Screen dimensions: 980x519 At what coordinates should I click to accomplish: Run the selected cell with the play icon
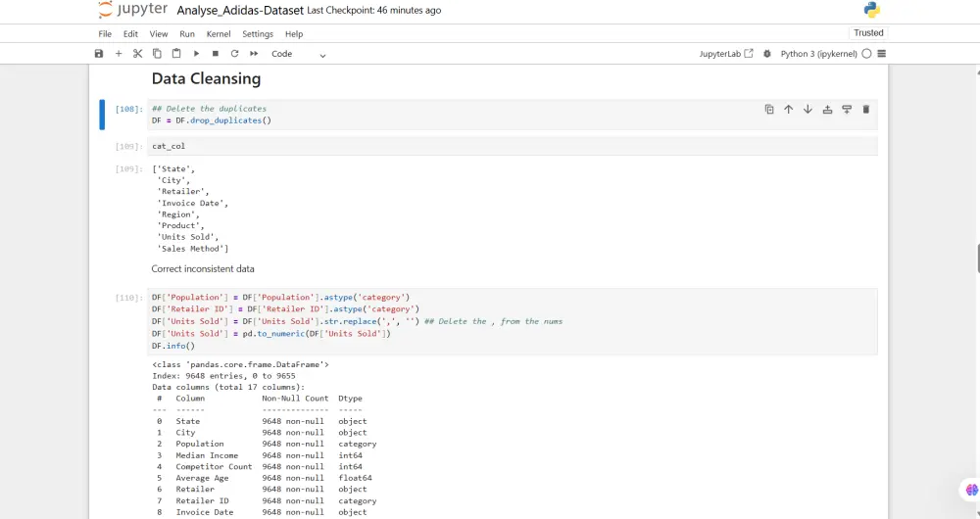click(x=196, y=54)
